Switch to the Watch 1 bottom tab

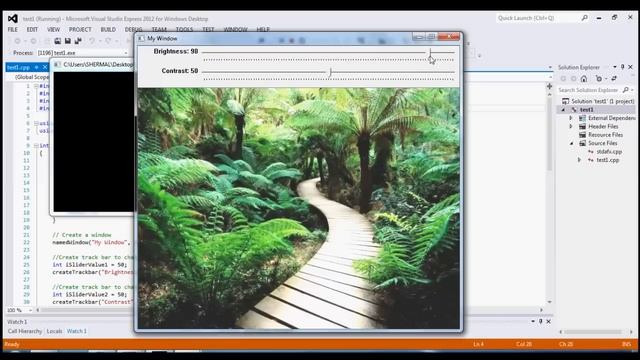(x=77, y=331)
